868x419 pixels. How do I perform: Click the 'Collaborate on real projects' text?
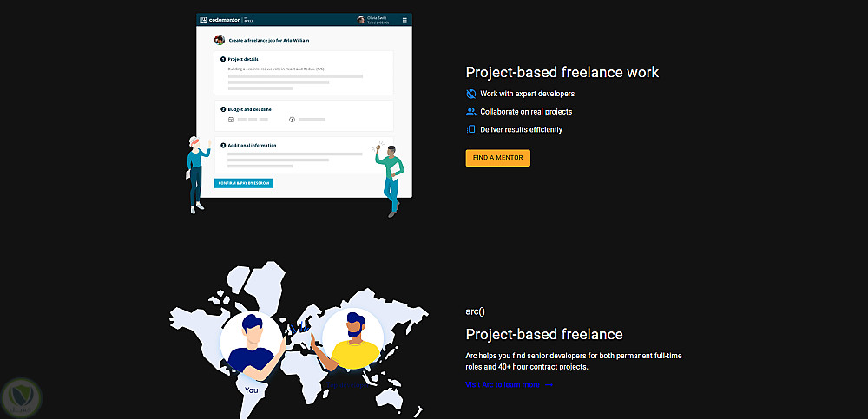click(x=527, y=112)
